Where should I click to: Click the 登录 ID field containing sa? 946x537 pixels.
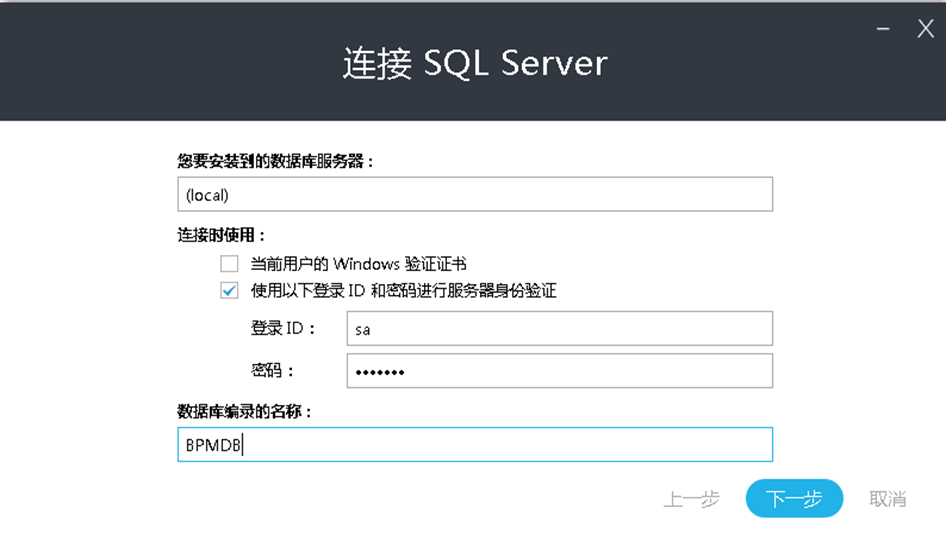pos(559,329)
